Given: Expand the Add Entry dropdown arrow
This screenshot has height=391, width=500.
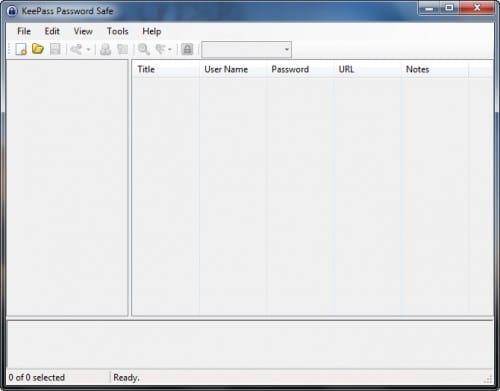Looking at the screenshot, I should 88,50.
